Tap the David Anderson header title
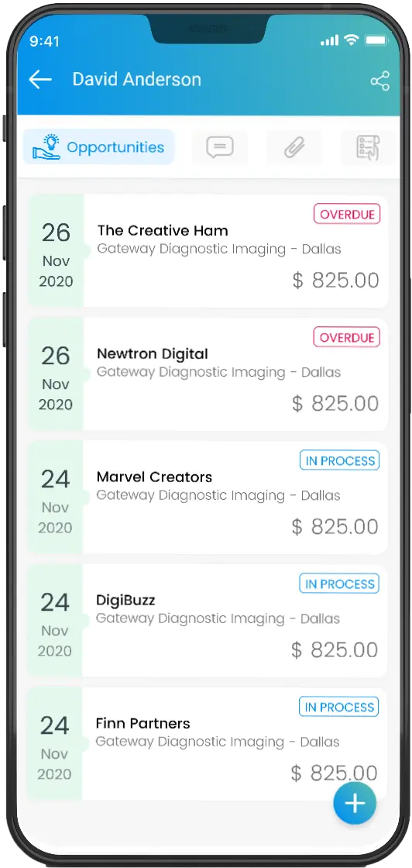The height and width of the screenshot is (868, 412). coord(136,79)
